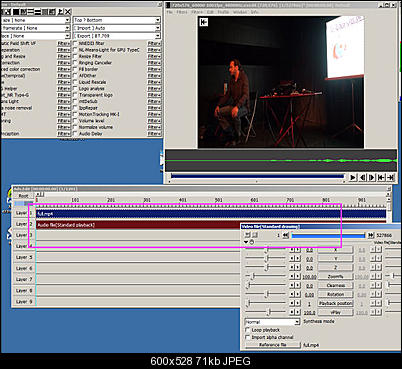Step forward one frame in preview window
This screenshot has width=402, height=369.
point(372,177)
